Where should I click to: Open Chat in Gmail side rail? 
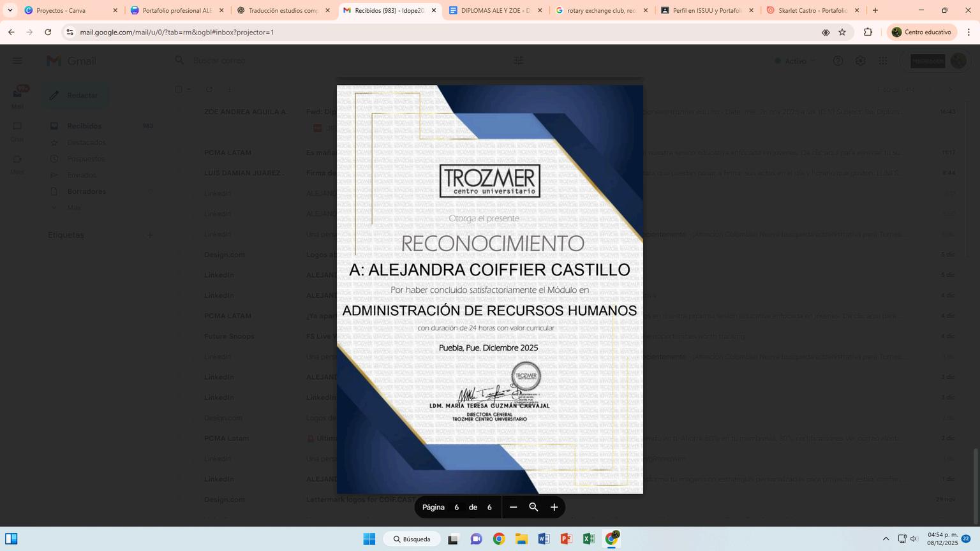tap(17, 130)
